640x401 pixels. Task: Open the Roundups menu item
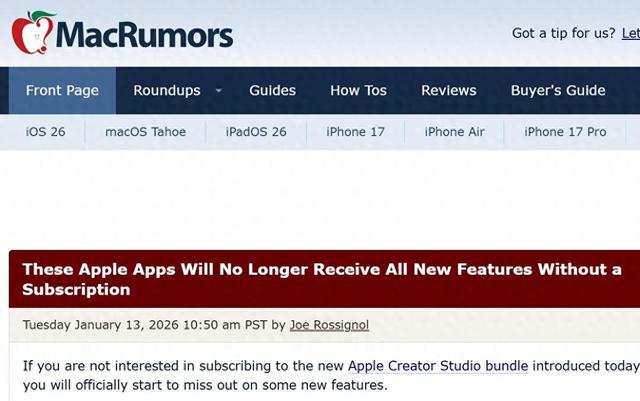click(167, 90)
